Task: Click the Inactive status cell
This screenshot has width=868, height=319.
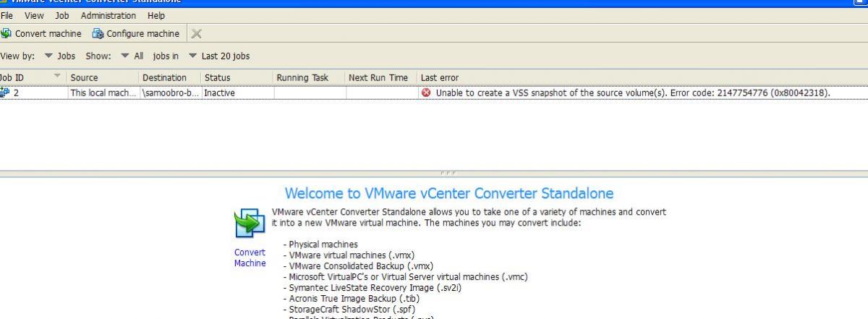Action: 237,93
